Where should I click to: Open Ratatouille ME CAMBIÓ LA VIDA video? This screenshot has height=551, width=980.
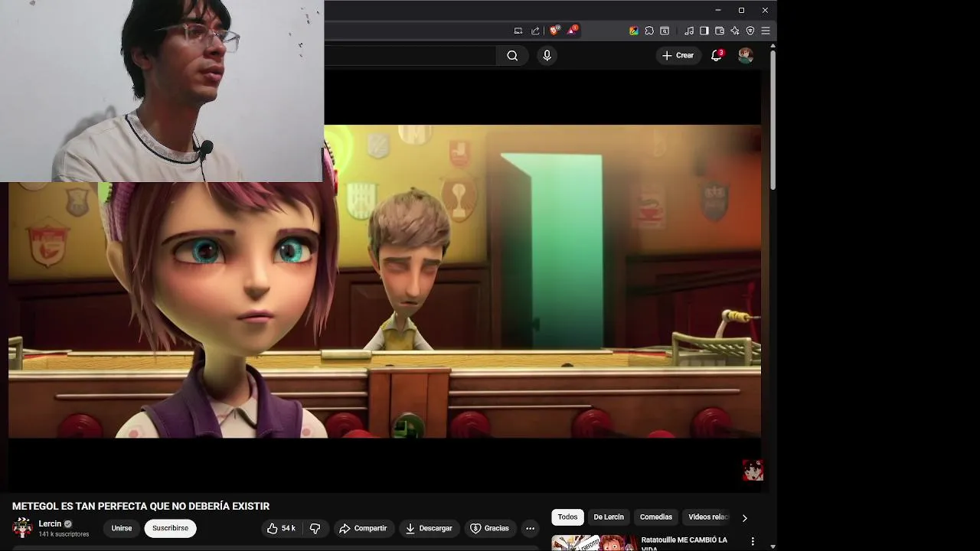pyautogui.click(x=684, y=543)
